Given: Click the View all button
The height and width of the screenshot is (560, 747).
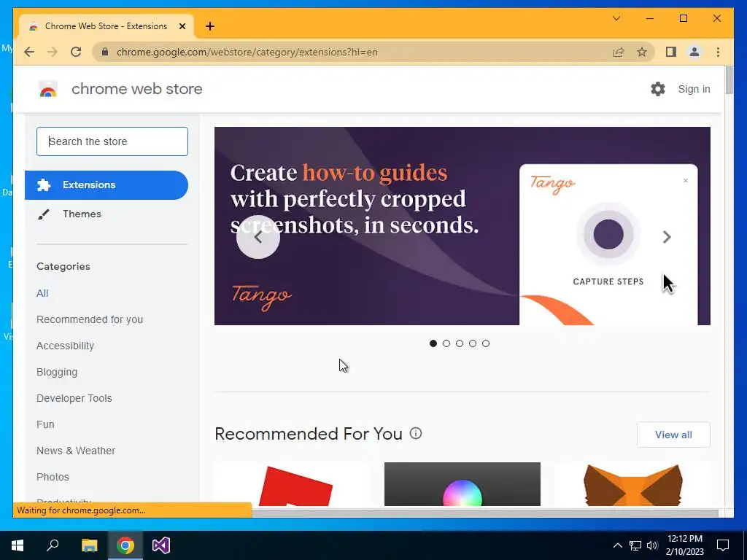Looking at the screenshot, I should pos(673,435).
